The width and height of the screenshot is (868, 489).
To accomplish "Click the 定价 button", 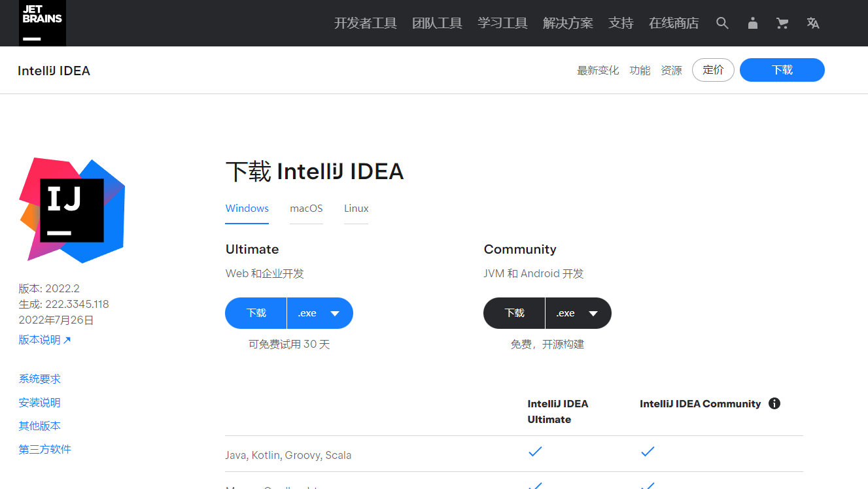I will 713,70.
